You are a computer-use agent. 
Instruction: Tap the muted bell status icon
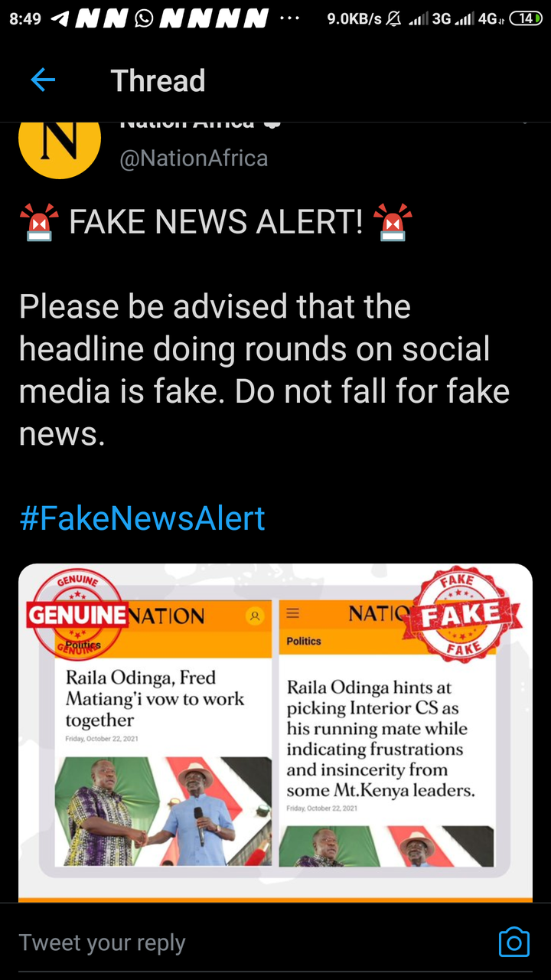pos(393,18)
